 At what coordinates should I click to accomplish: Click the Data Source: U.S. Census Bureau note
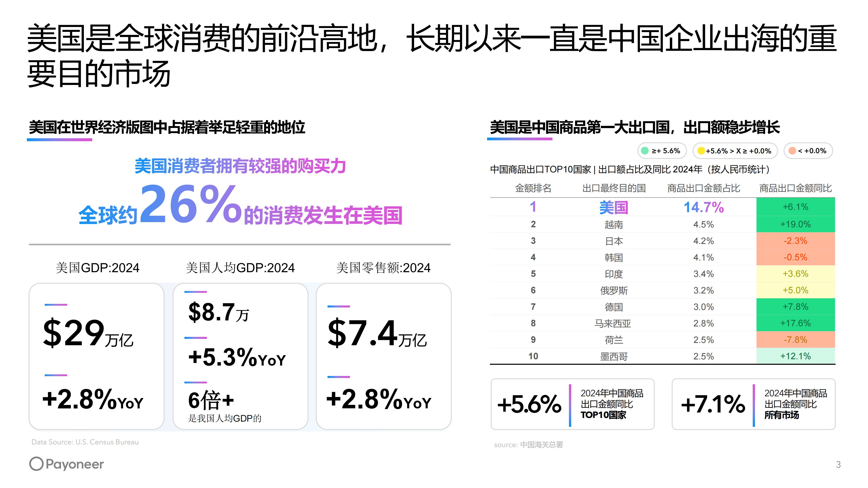click(x=85, y=442)
